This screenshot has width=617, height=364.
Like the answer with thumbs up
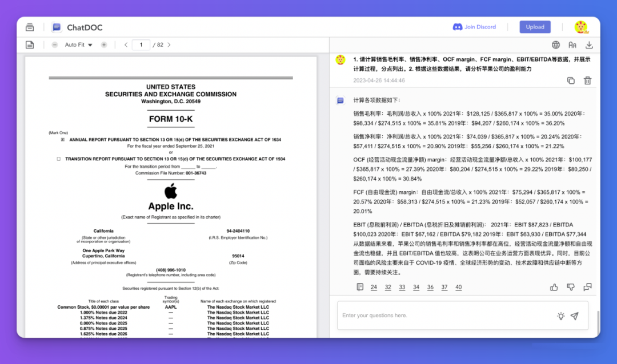point(554,288)
